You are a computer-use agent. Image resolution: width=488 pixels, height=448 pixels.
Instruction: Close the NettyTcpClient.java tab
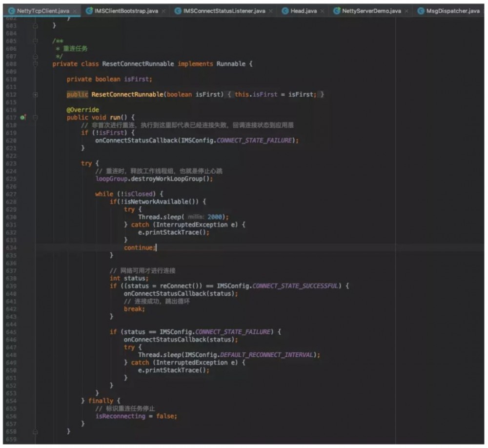(75, 11)
